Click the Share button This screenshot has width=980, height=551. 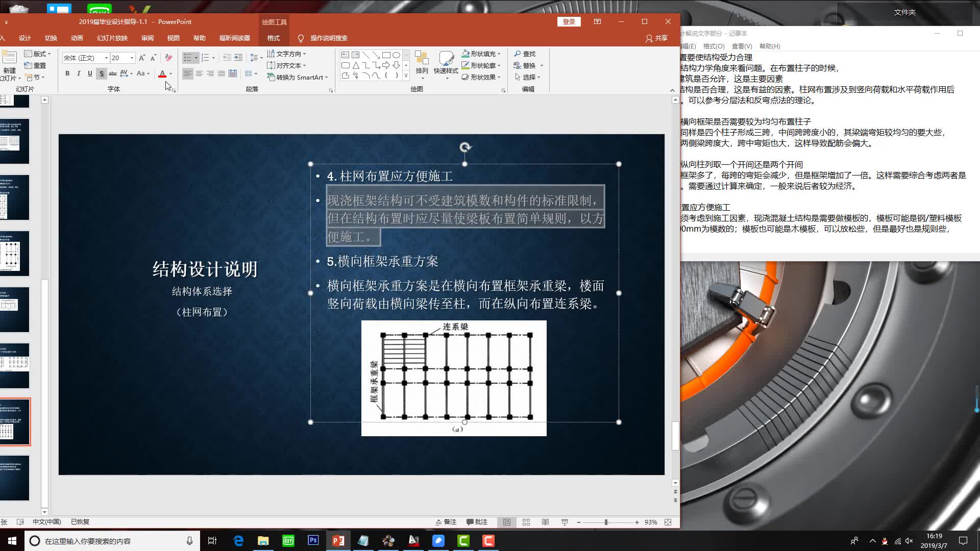coord(656,38)
